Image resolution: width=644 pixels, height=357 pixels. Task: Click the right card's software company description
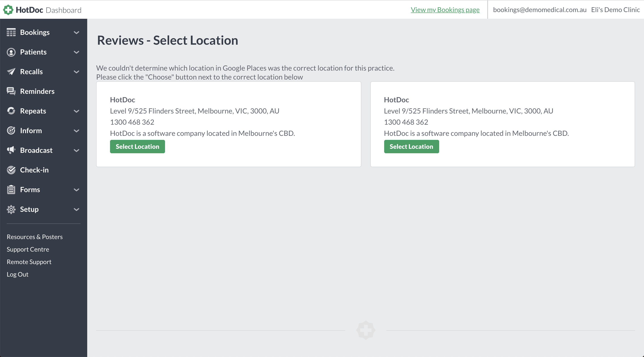coord(477,133)
